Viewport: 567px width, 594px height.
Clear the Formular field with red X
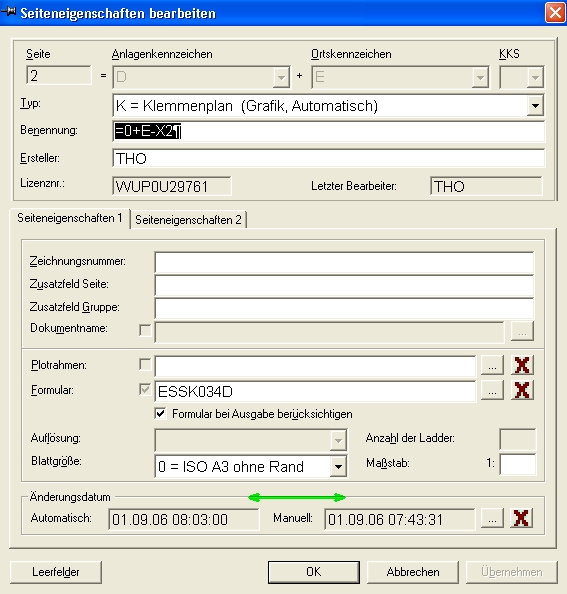522,390
